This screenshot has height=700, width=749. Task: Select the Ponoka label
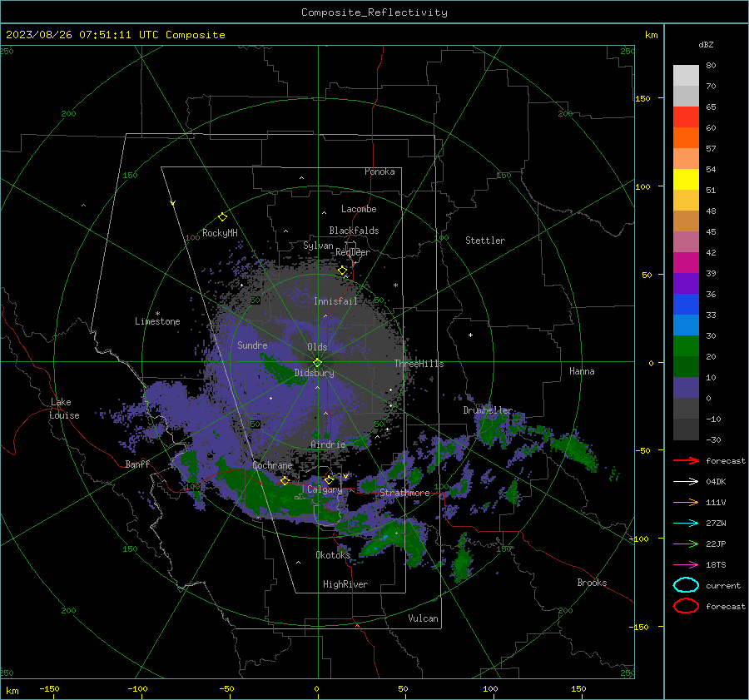point(379,171)
